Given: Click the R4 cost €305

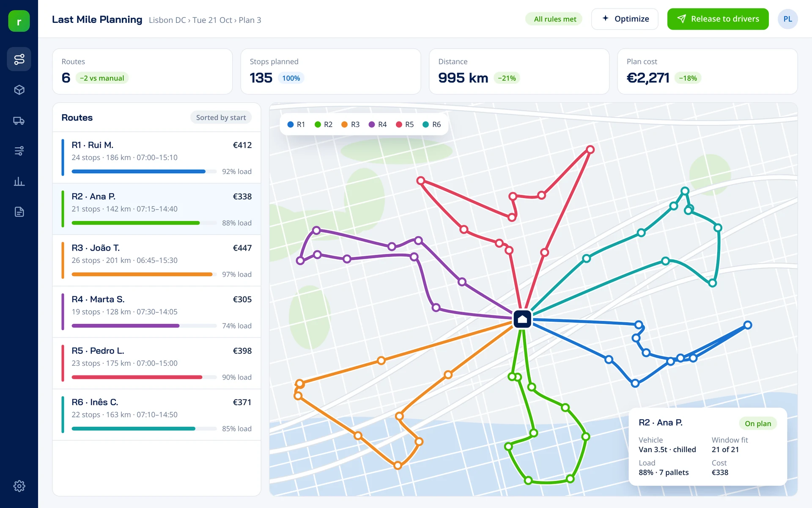Looking at the screenshot, I should (x=242, y=299).
